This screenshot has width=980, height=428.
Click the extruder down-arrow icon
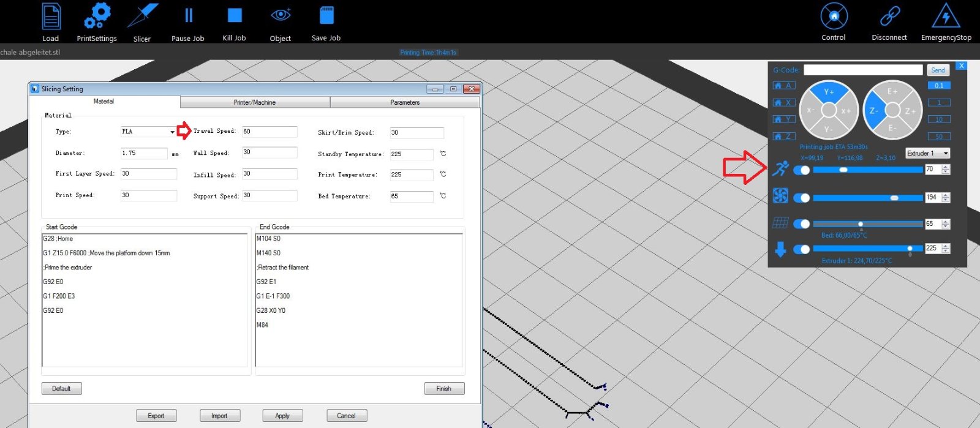(x=780, y=249)
